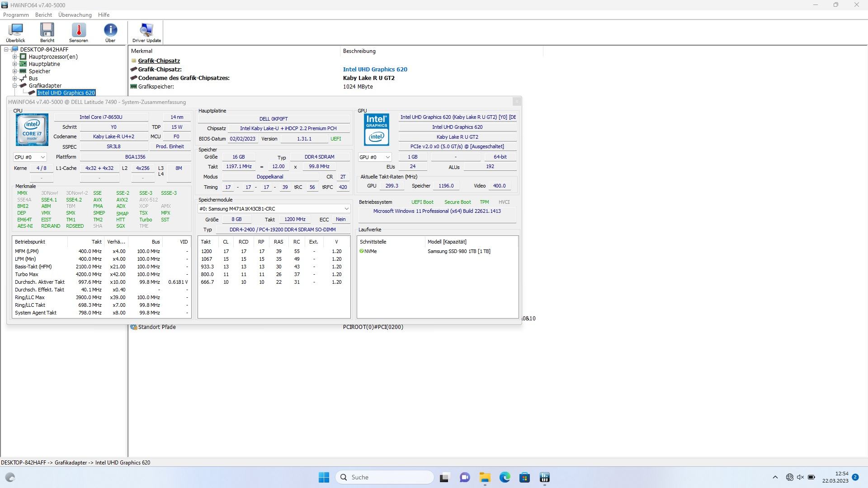Open the Chat app on the taskbar
Viewport: 868px width, 488px height.
tap(465, 478)
